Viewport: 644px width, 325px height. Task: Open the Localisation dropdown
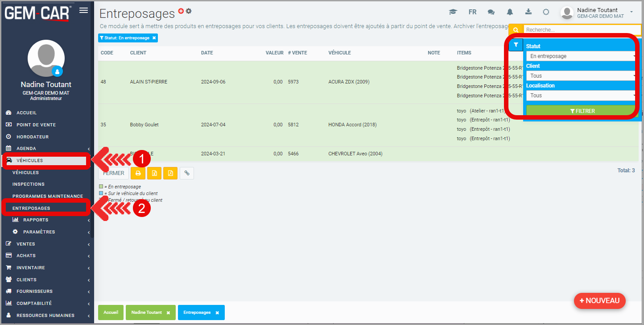[x=581, y=96]
